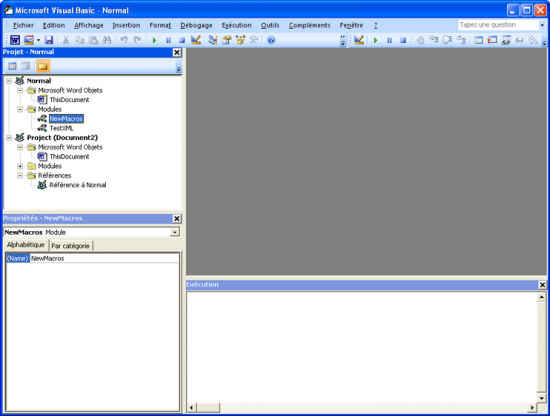Collapse the Normal project node
Screen dimensions: 550x416
point(9,81)
